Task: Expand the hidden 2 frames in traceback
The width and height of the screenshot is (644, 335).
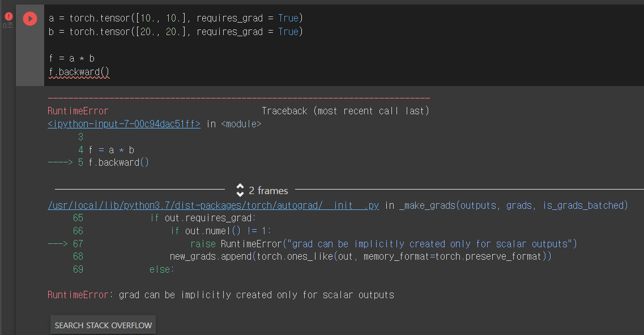Action: [267, 190]
